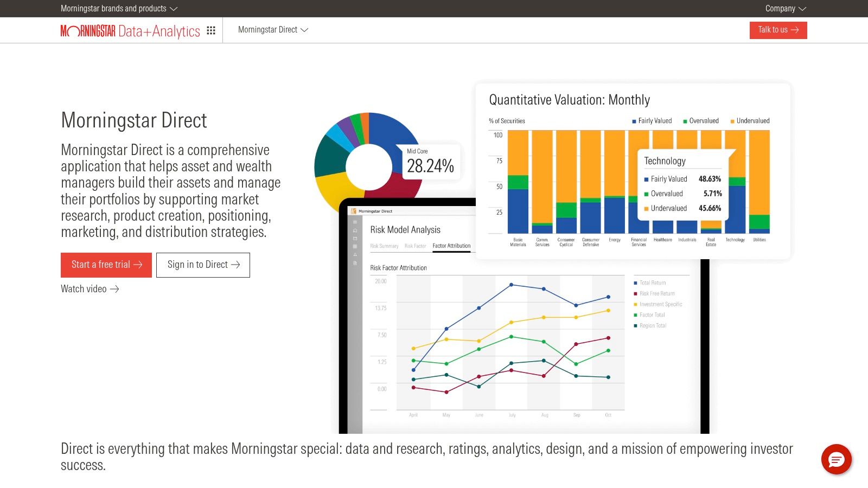Toggle the Total Return line in the legend
This screenshot has height=488, width=868.
[x=653, y=282]
